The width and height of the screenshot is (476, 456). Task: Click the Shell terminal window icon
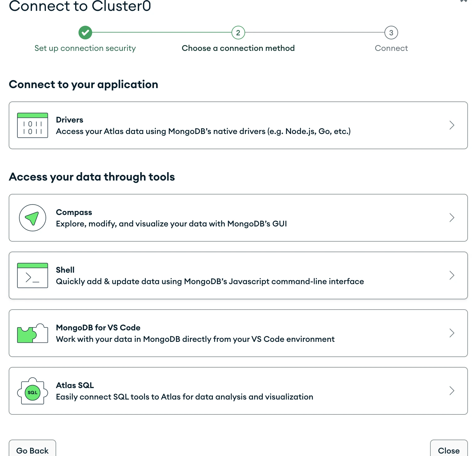tap(32, 275)
